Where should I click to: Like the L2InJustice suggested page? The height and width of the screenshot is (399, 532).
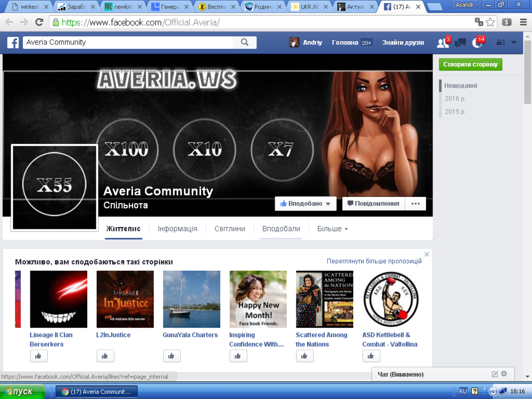tap(105, 356)
